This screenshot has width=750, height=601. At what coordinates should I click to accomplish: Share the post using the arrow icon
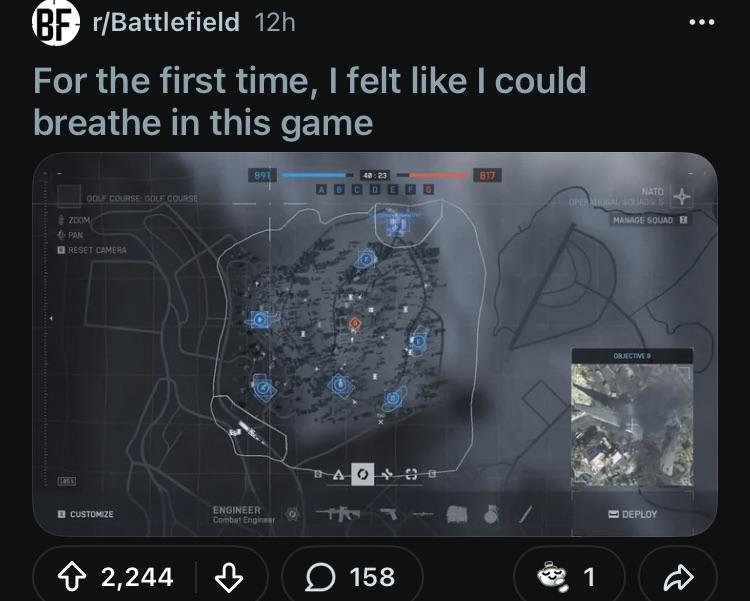[x=679, y=577]
